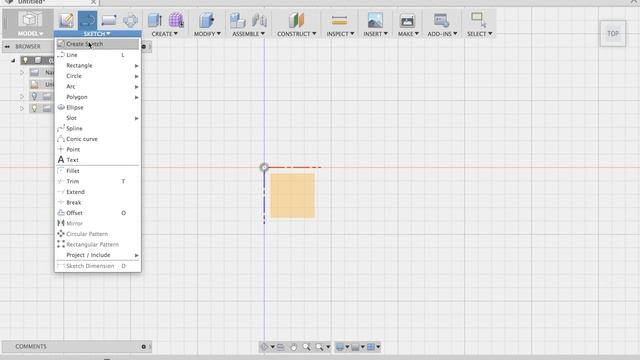Click the purple Create Form icon
Viewport: 640px width, 360px height.
pos(176,20)
